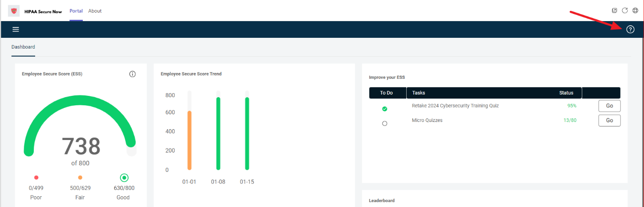
Task: Select the empty circle beside Micro Quizzes
Action: tap(385, 123)
